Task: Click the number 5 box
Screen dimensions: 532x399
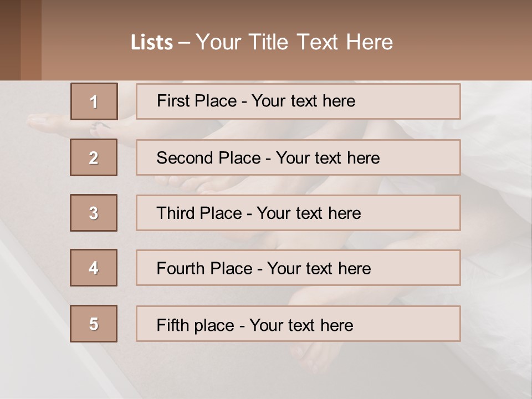Action: tap(94, 324)
